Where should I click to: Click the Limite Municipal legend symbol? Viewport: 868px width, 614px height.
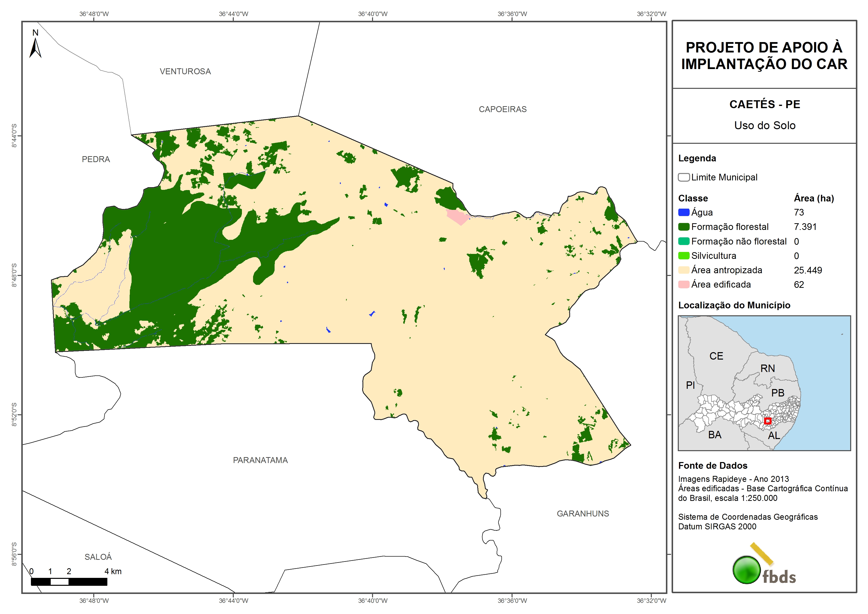pos(683,177)
